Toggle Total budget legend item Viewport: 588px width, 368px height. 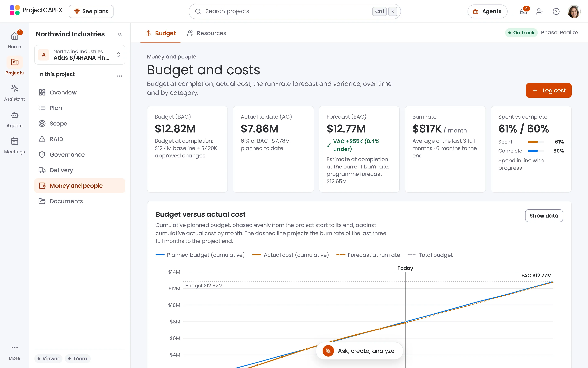[x=430, y=255]
